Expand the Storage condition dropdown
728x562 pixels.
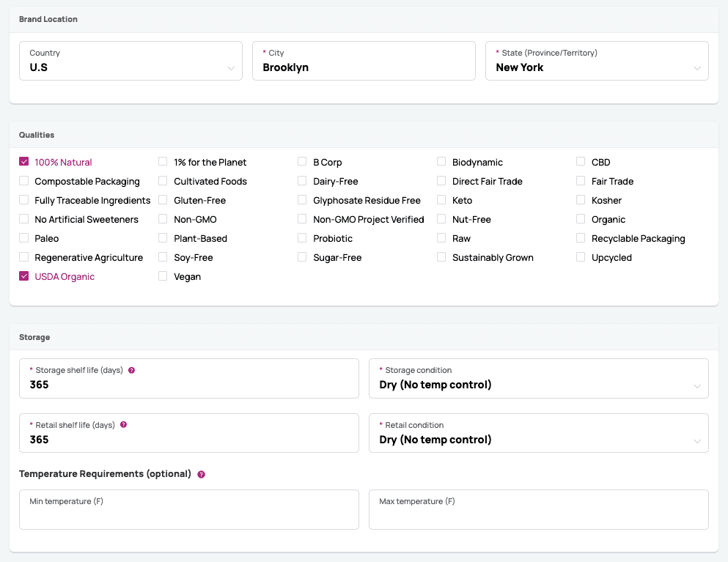539,378
